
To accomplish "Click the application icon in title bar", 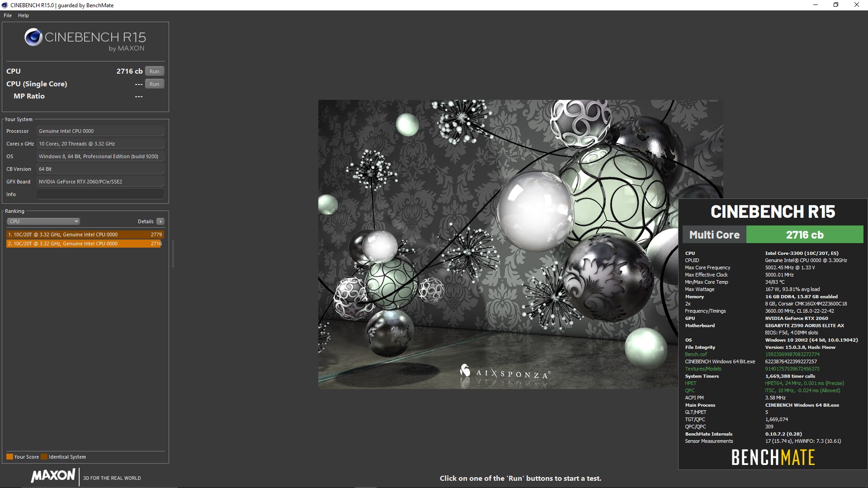I will [5, 5].
